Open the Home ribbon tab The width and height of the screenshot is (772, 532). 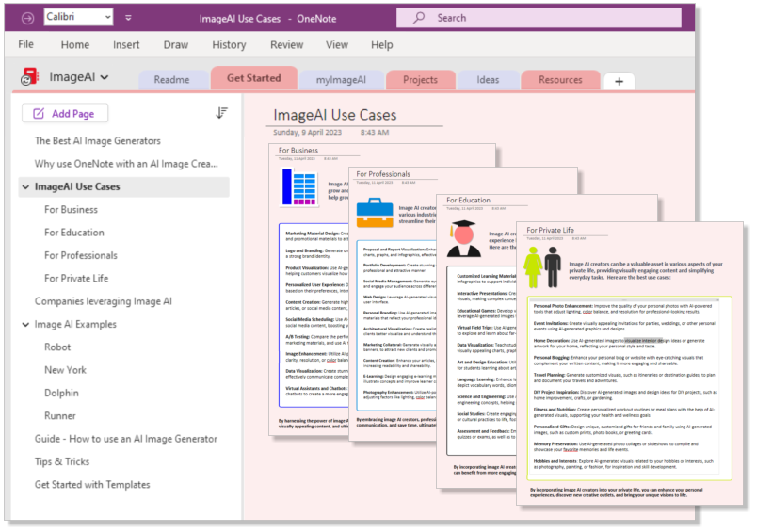click(74, 45)
